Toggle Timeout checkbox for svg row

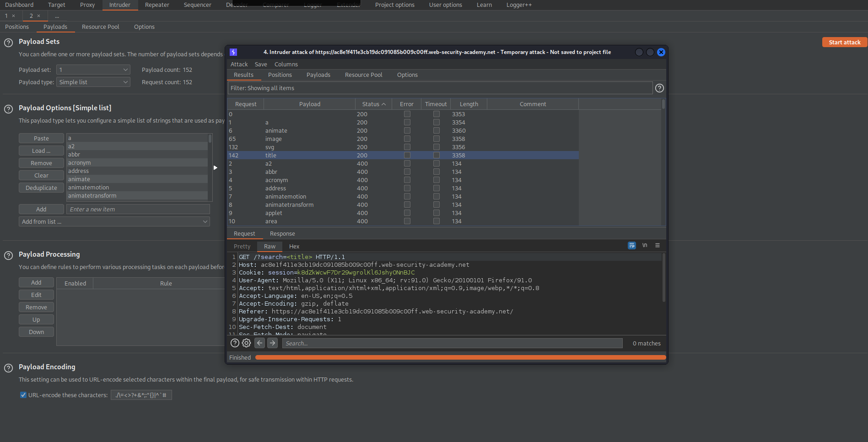pos(436,147)
